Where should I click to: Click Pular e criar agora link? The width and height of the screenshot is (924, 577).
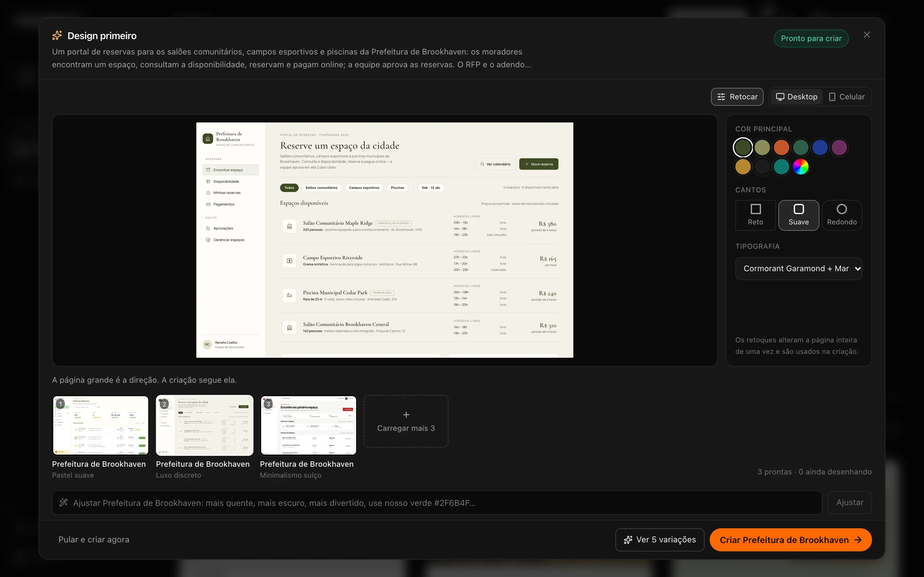pyautogui.click(x=94, y=539)
